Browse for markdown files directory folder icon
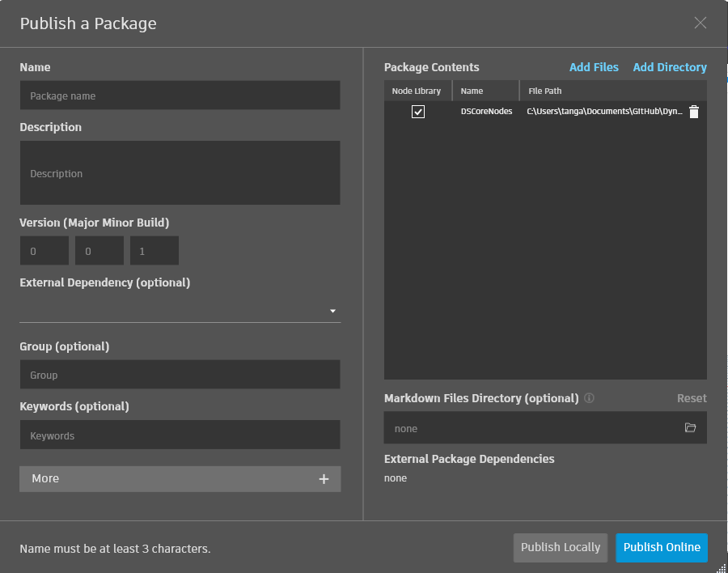Viewport: 728px width, 573px height. [x=691, y=427]
